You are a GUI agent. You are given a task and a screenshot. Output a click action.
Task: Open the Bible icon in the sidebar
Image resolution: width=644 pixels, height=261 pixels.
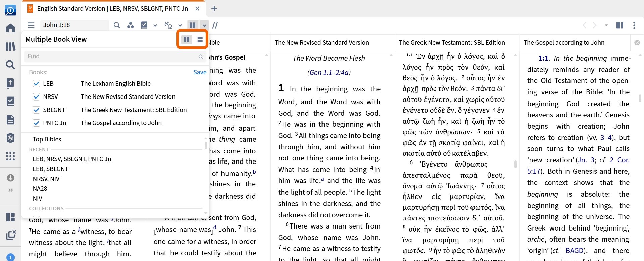click(10, 83)
